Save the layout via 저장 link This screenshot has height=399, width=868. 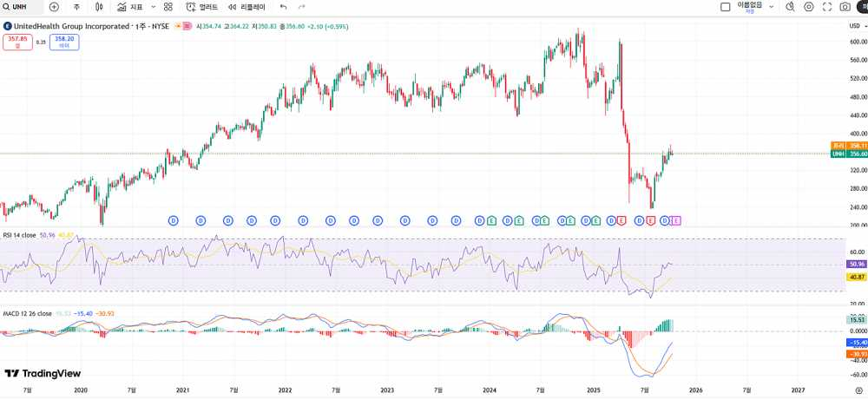tap(750, 11)
